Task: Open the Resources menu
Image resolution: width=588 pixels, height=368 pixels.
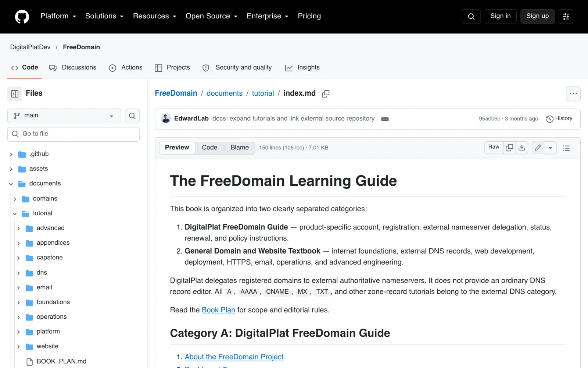Action: (x=155, y=16)
